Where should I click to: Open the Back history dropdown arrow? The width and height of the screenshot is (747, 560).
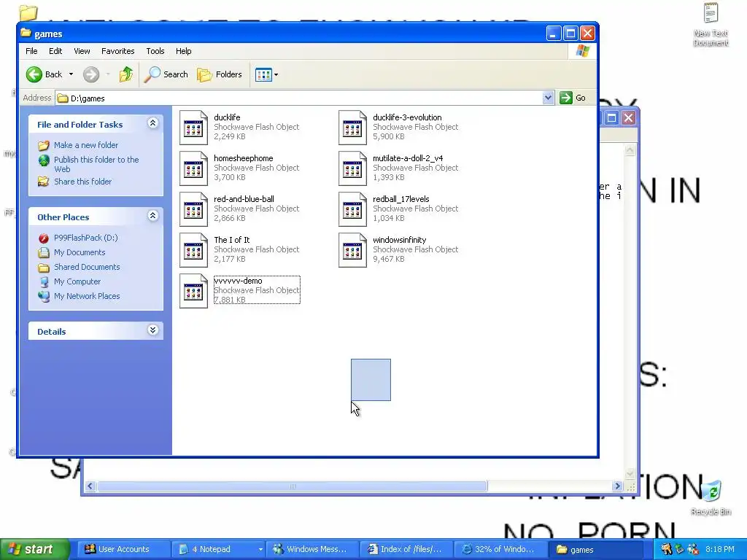pyautogui.click(x=71, y=74)
